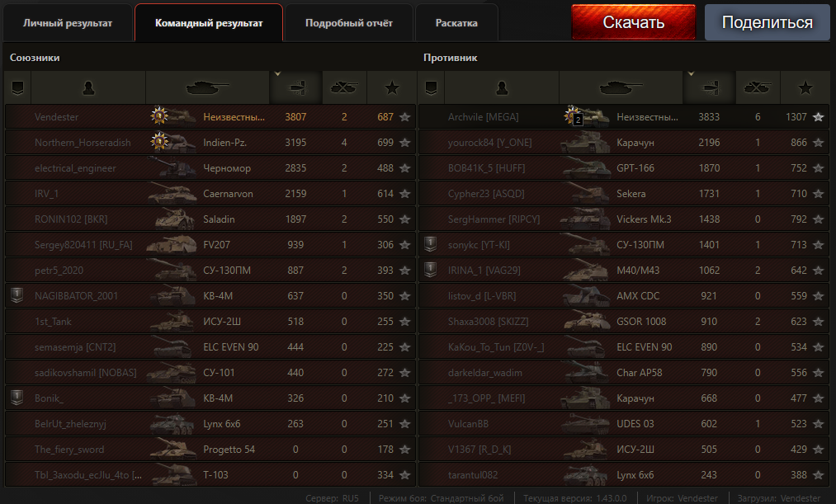The width and height of the screenshot is (836, 504).
Task: Select the electrical_engineer Черномор row
Action: (x=210, y=167)
